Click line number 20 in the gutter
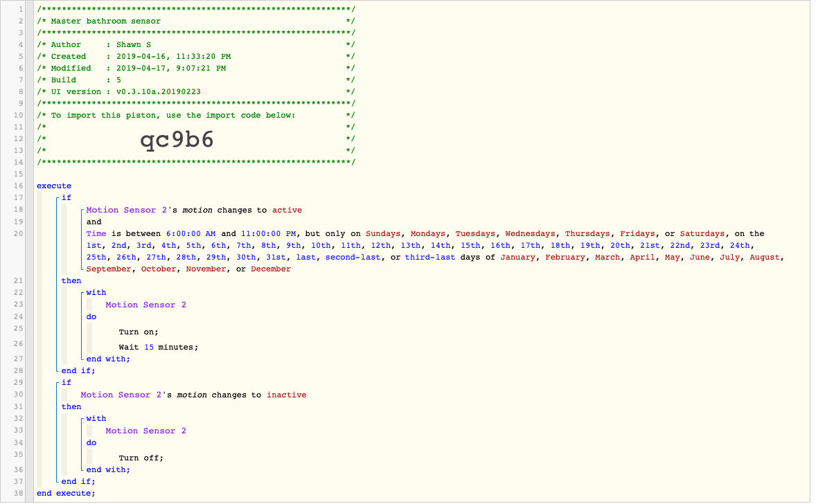 (18, 233)
